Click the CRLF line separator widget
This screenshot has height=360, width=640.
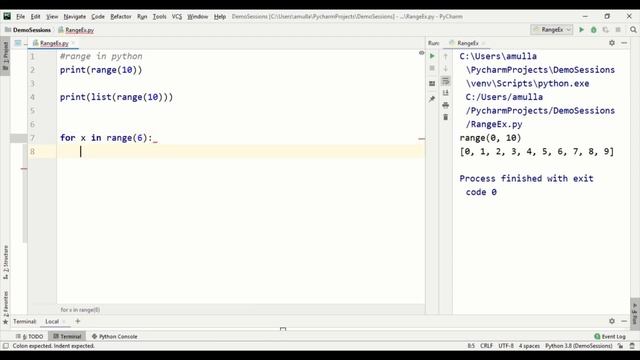[486, 346]
